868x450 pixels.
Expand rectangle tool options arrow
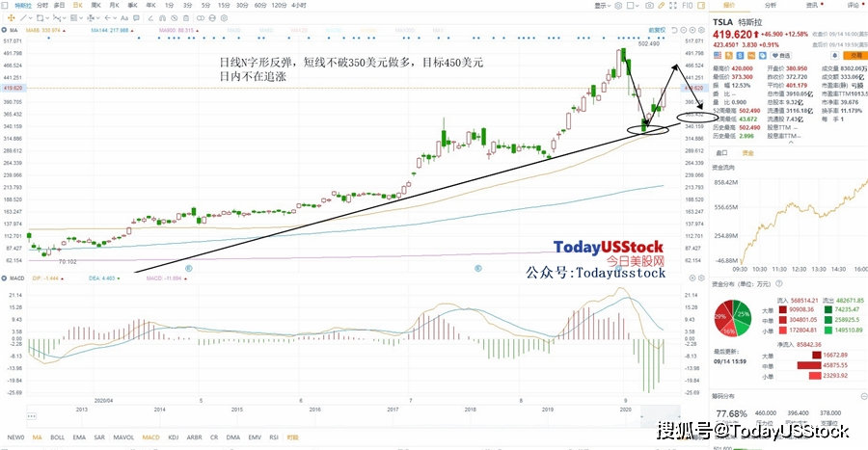pos(47,18)
